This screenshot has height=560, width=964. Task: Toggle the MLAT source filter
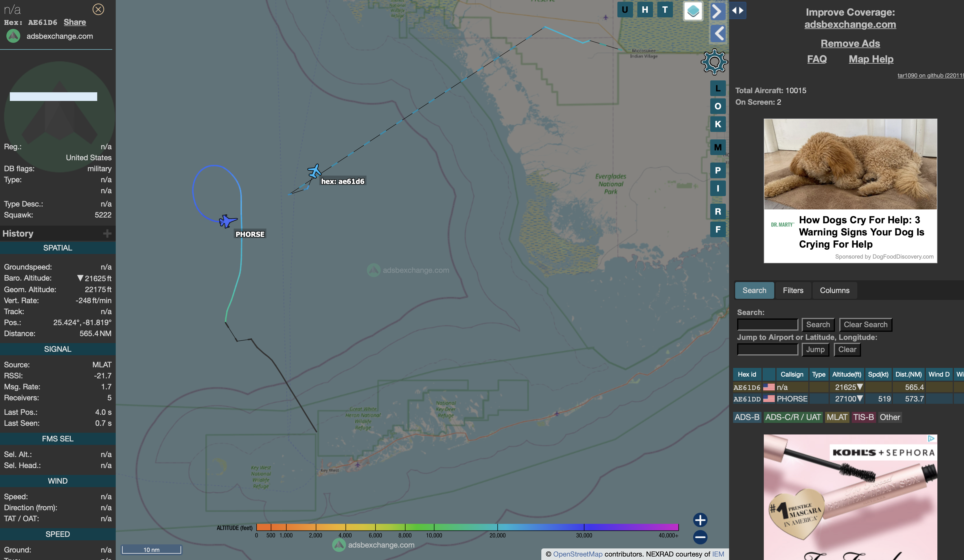pos(837,417)
